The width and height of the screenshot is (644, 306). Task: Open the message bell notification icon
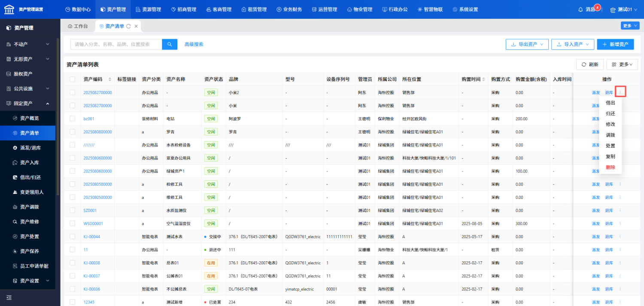coord(581,9)
